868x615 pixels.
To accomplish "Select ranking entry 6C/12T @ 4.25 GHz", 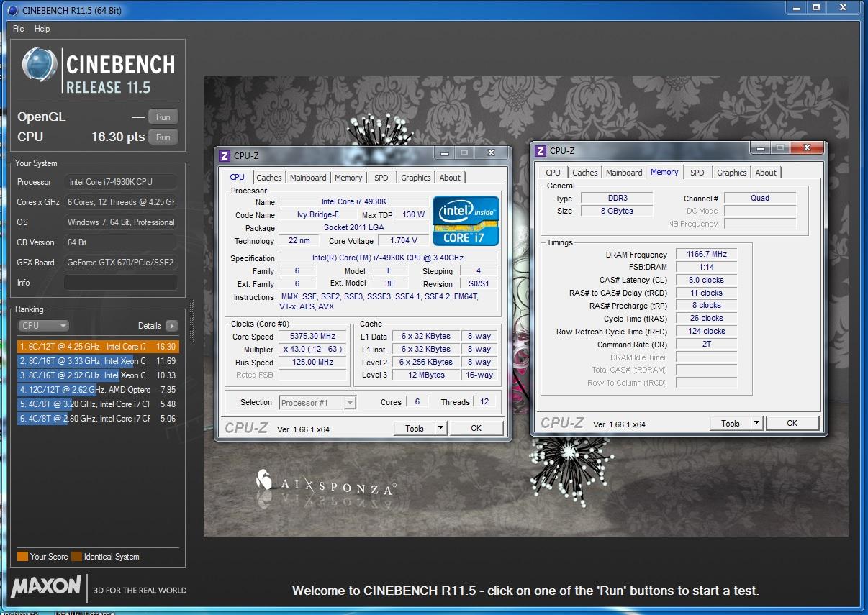I will tap(97, 347).
